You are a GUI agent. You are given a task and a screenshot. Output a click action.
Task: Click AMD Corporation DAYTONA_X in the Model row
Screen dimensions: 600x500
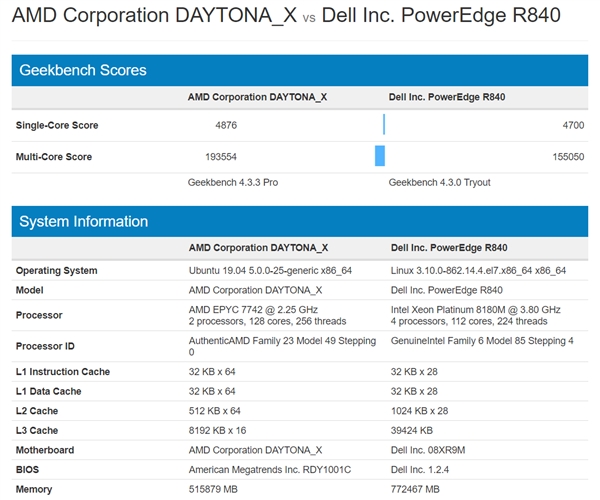[255, 290]
